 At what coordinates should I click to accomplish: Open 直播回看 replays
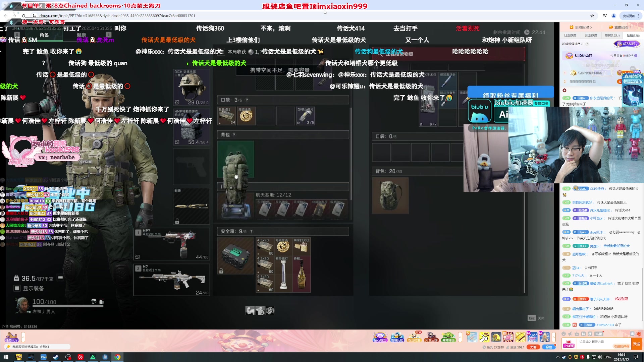620,27
